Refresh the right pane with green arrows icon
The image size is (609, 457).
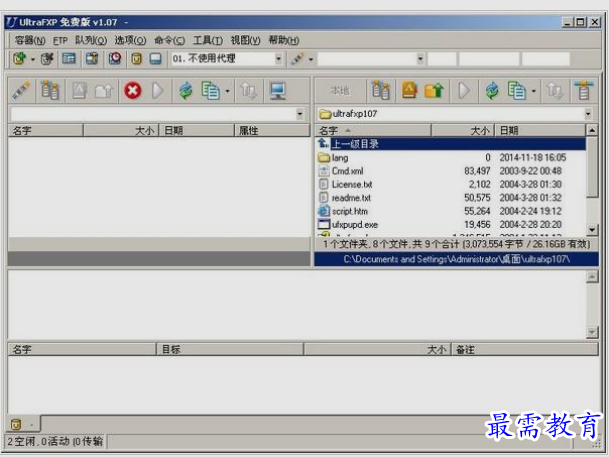(x=492, y=91)
